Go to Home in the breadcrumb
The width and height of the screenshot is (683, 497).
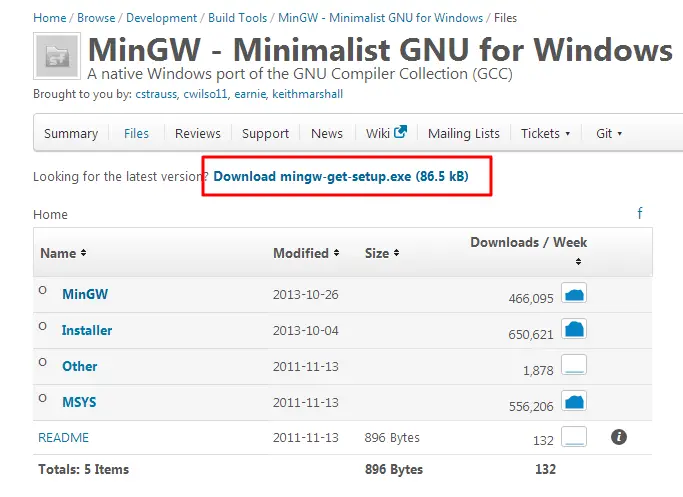tap(50, 18)
